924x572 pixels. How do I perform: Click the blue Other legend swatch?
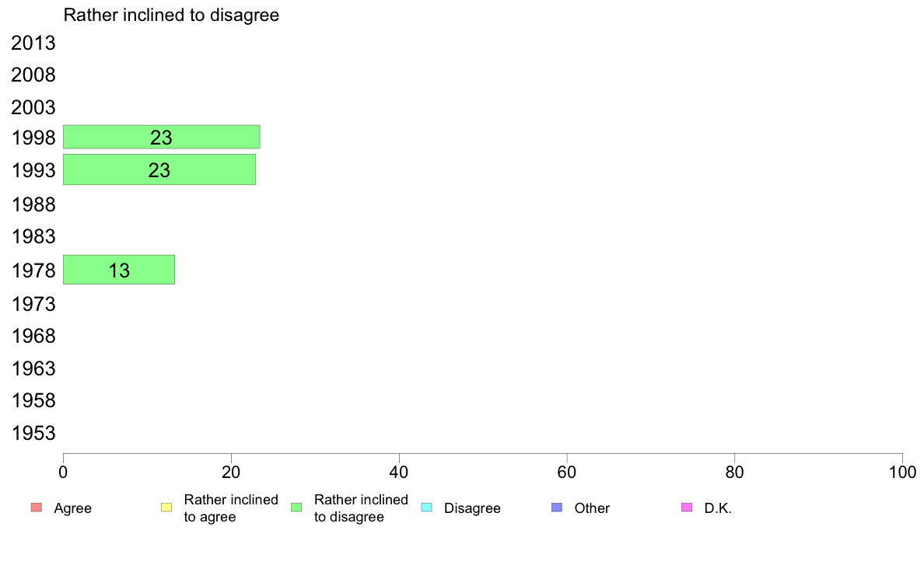point(557,507)
